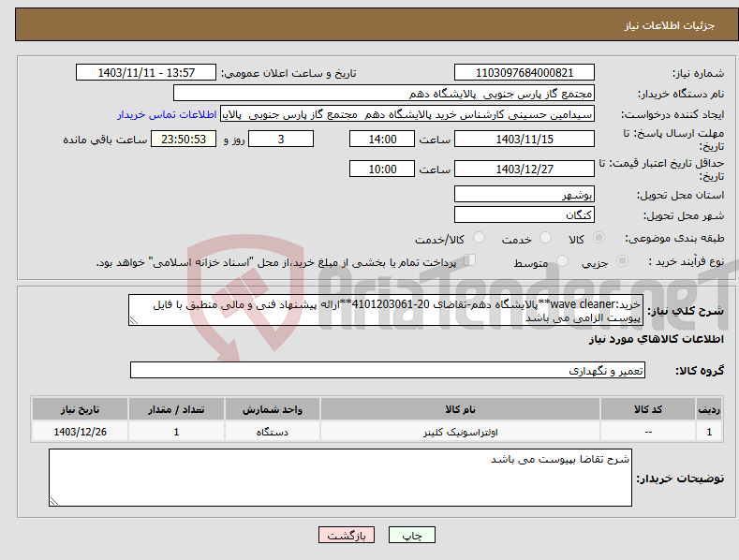The width and height of the screenshot is (739, 560).
Task: Click the response deadline date 1403/11/15
Action: [525, 139]
